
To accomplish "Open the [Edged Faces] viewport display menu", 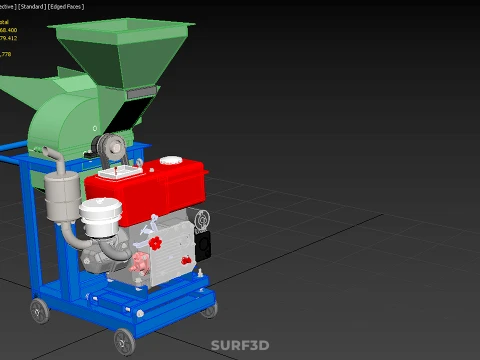I will 66,7.
